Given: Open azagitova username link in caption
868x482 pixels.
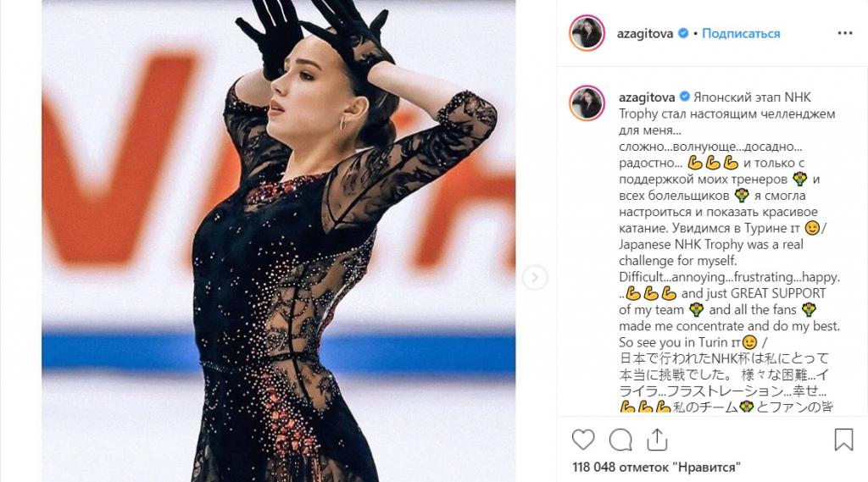Looking at the screenshot, I should click(647, 97).
